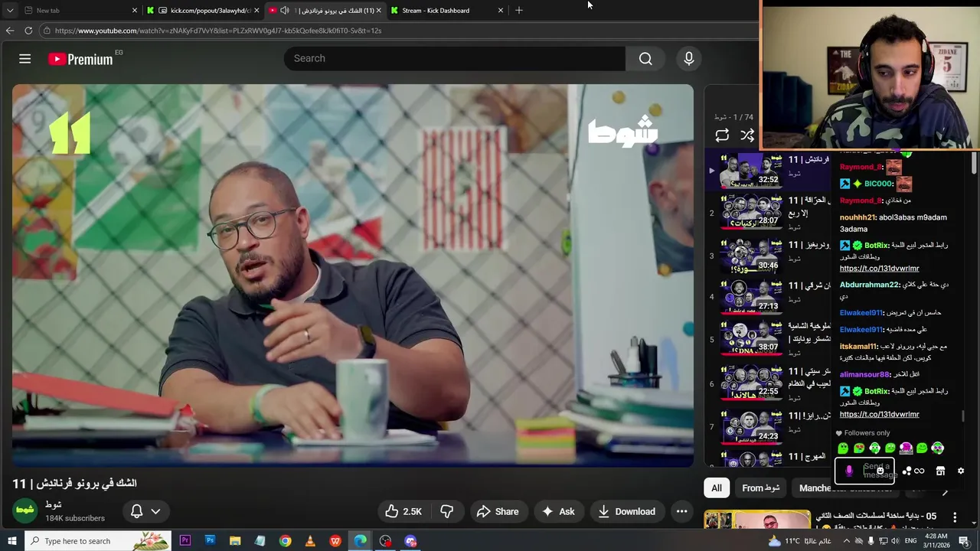This screenshot has height=551, width=980.
Task: Click purple microphone icon in chat
Action: (848, 471)
